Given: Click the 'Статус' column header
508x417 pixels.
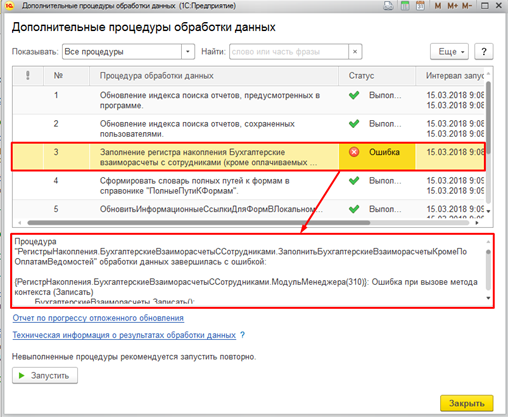Looking at the screenshot, I should (x=377, y=76).
